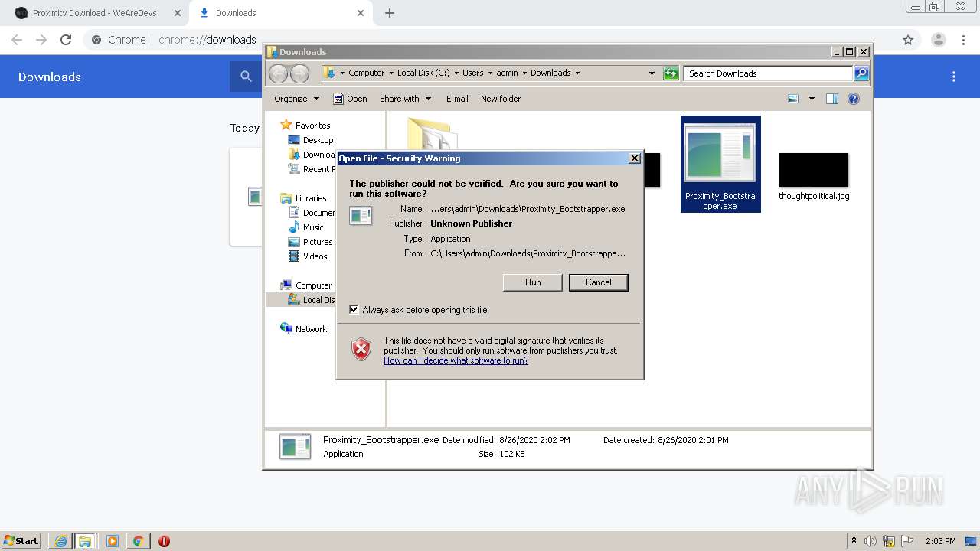Expand arrow after Downloads in breadcrumb
The width and height of the screenshot is (980, 551).
[577, 73]
